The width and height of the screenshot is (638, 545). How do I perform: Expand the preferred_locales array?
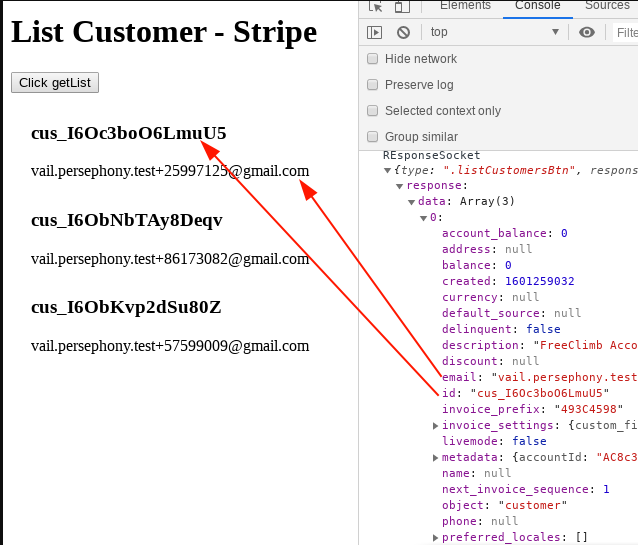point(435,537)
